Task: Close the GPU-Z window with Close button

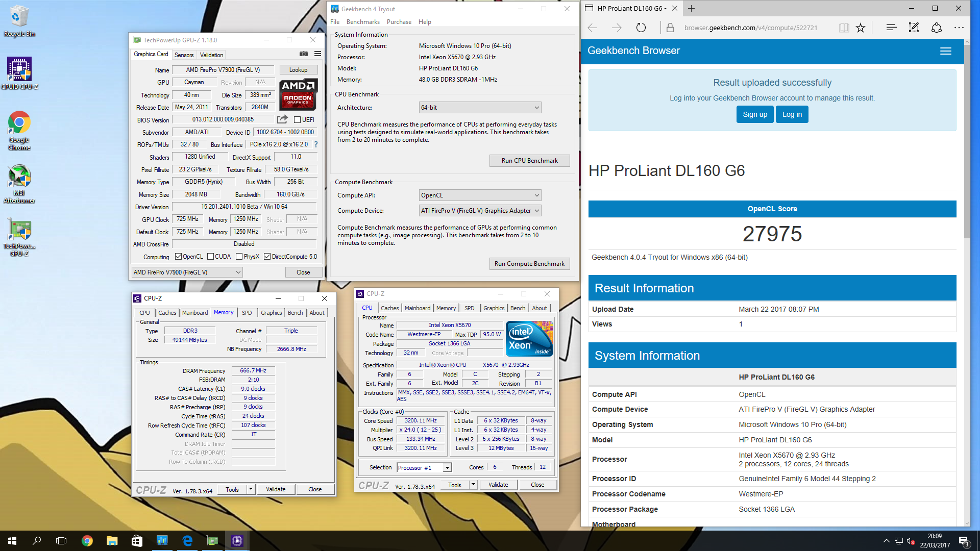Action: [x=303, y=272]
